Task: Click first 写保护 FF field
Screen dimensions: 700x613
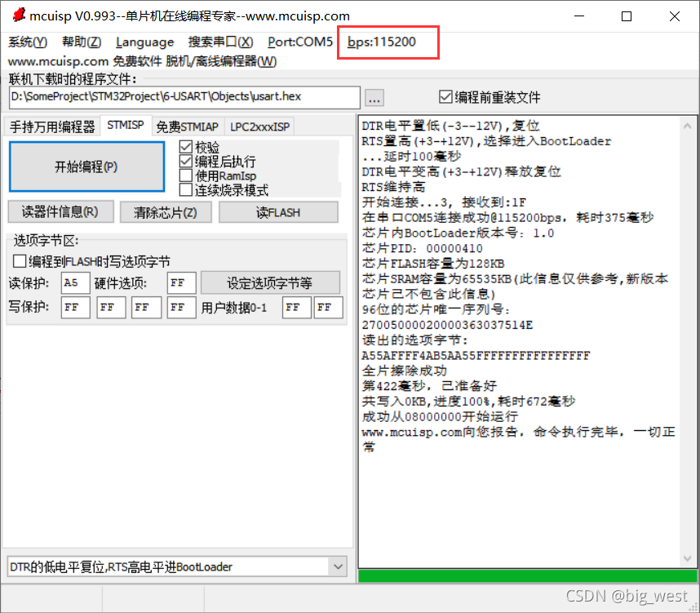Action: coord(75,308)
